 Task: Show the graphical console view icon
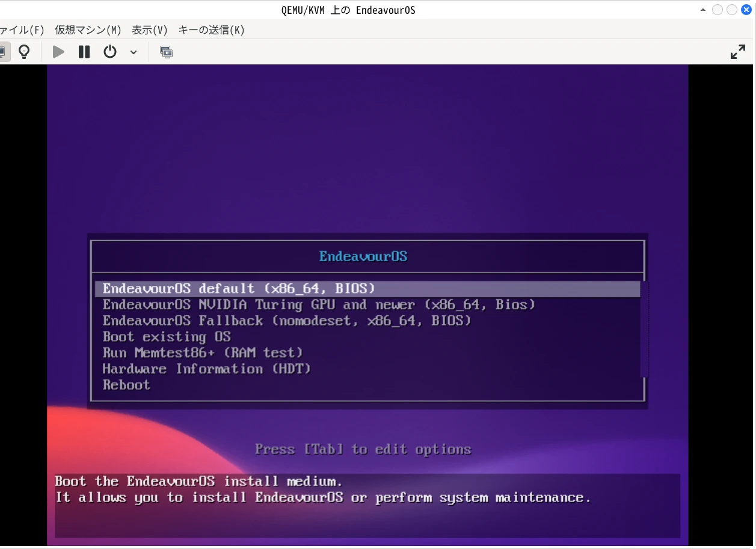coord(3,52)
